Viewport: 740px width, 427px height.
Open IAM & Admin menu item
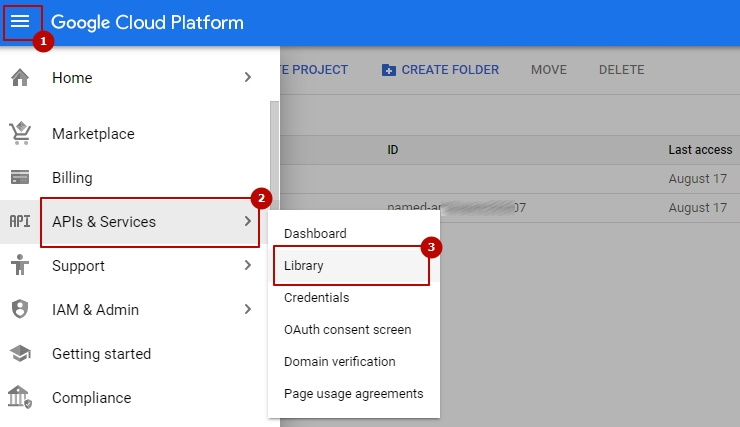click(x=95, y=310)
